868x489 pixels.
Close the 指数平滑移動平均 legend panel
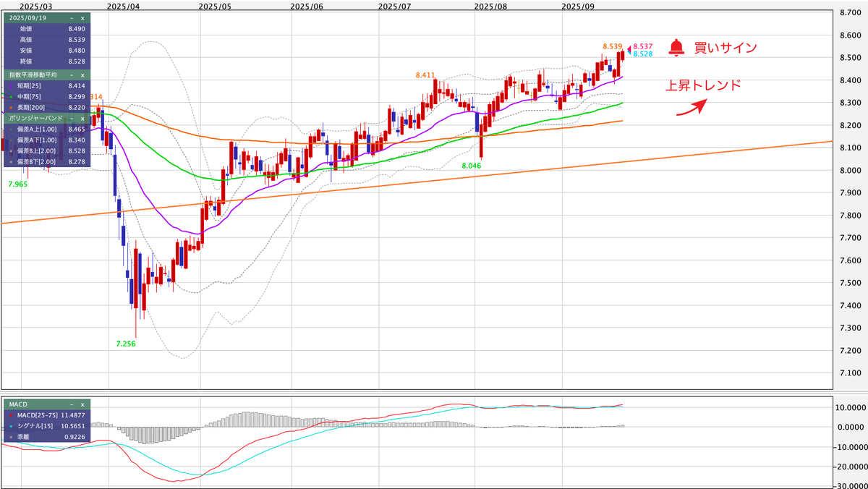(x=82, y=75)
